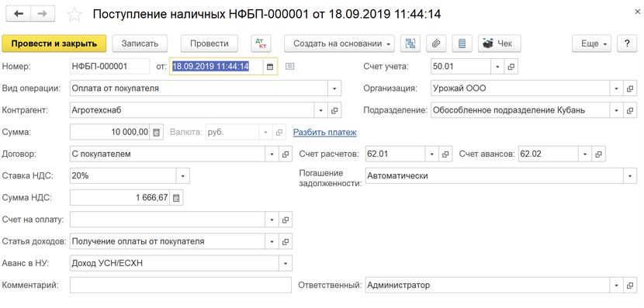Click the Комментарий input field
The image size is (644, 308).
click(180, 285)
